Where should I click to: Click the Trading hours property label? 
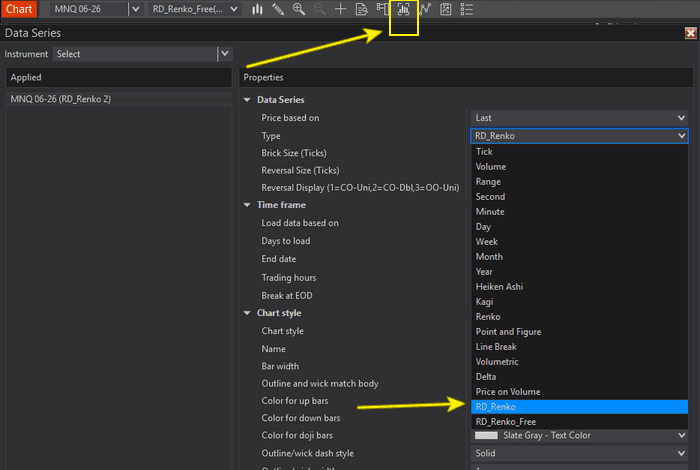(x=288, y=278)
